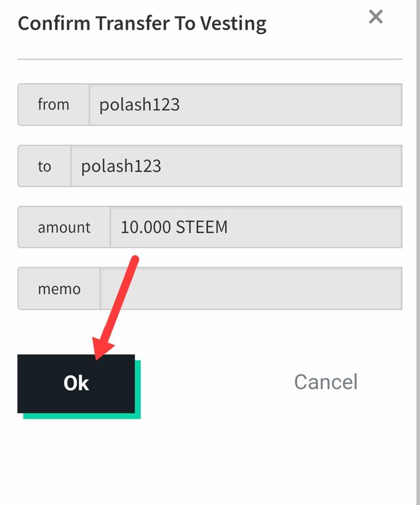Click the "memo" label box
The width and height of the screenshot is (420, 505).
pyautogui.click(x=59, y=288)
